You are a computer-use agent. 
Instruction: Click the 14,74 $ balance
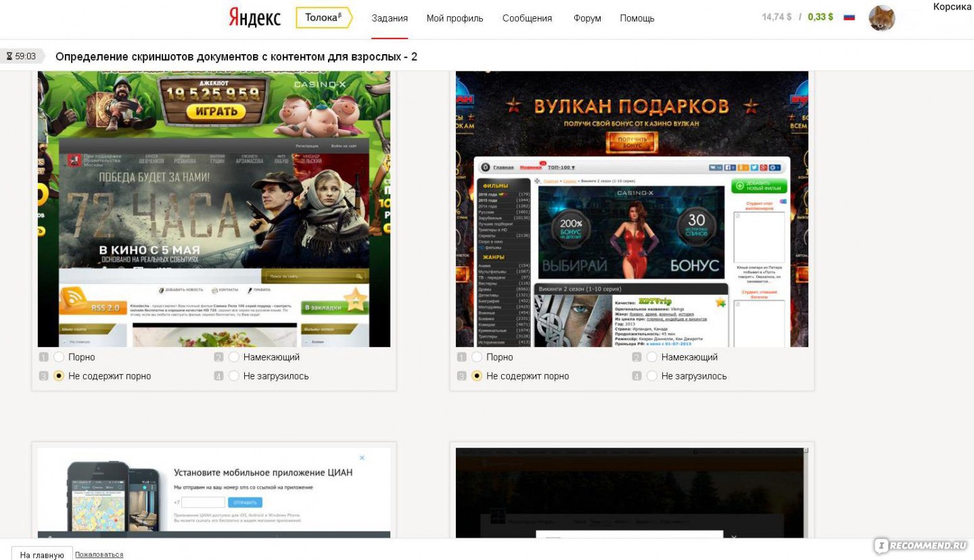[x=776, y=17]
